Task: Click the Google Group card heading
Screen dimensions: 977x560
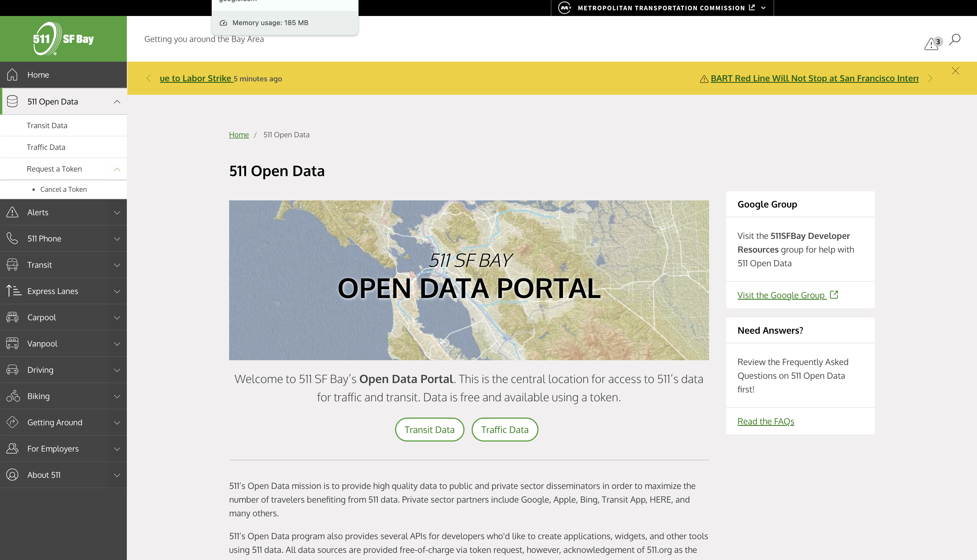Action: 767,204
